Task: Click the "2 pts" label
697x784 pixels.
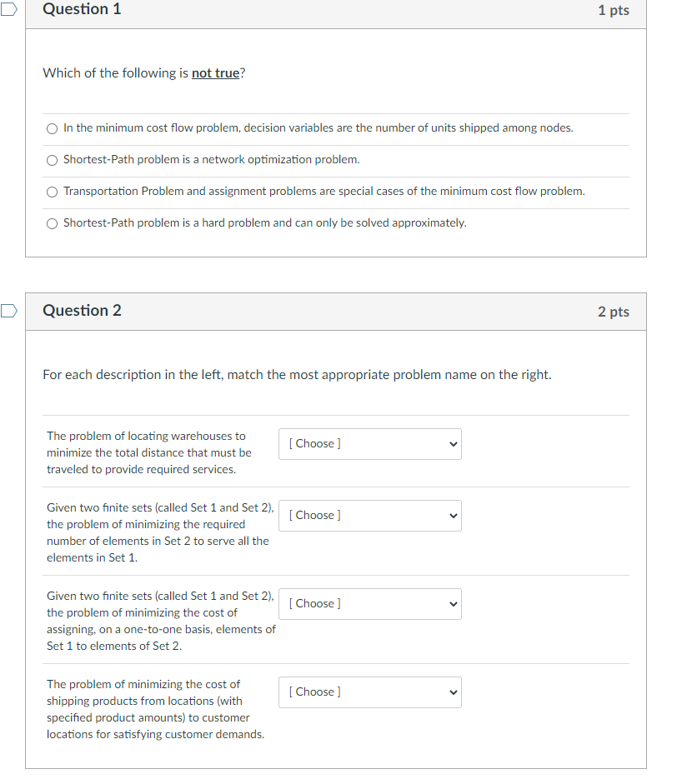Action: pyautogui.click(x=614, y=310)
